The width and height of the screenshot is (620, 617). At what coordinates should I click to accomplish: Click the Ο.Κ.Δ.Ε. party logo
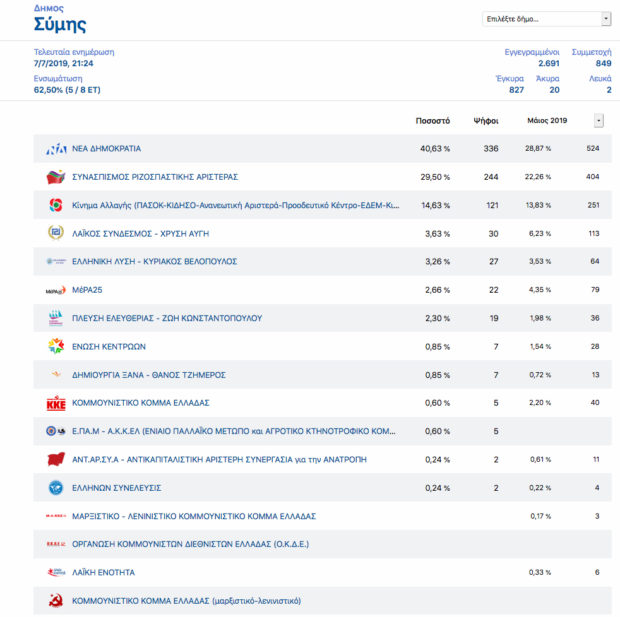point(56,544)
